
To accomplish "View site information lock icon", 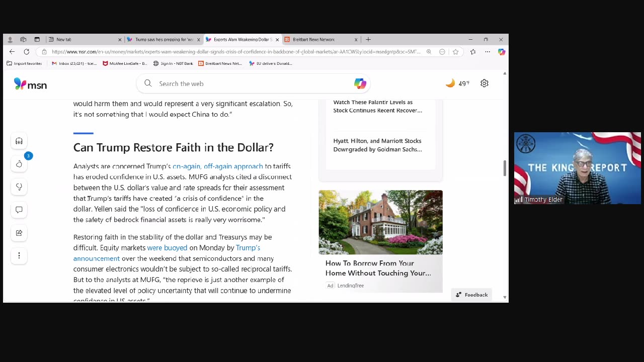I will tap(44, 52).
